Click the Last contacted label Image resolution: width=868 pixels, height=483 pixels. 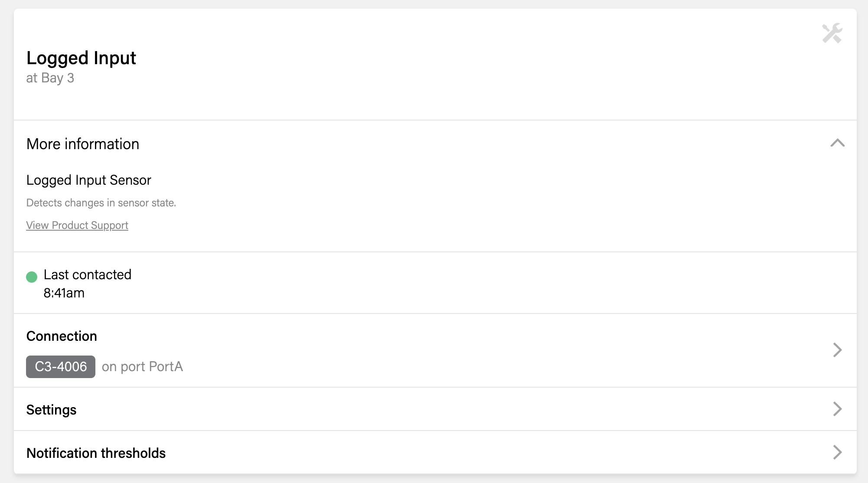(87, 274)
